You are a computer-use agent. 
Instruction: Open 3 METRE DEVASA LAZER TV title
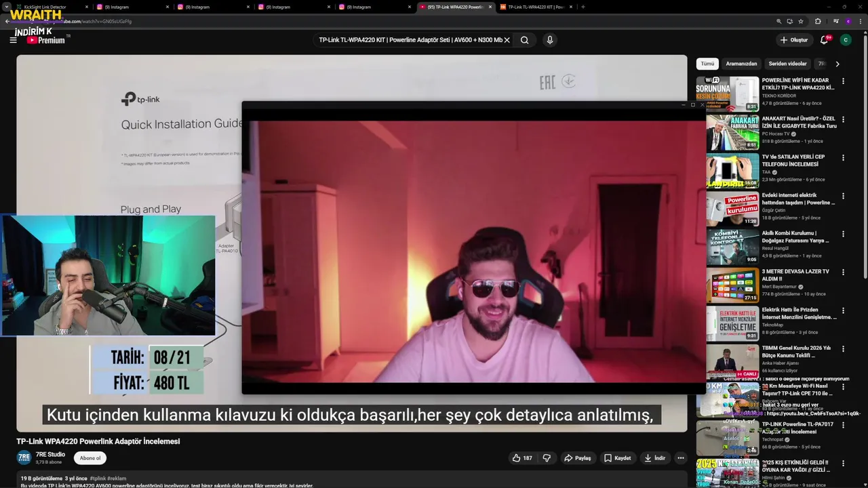click(x=795, y=274)
